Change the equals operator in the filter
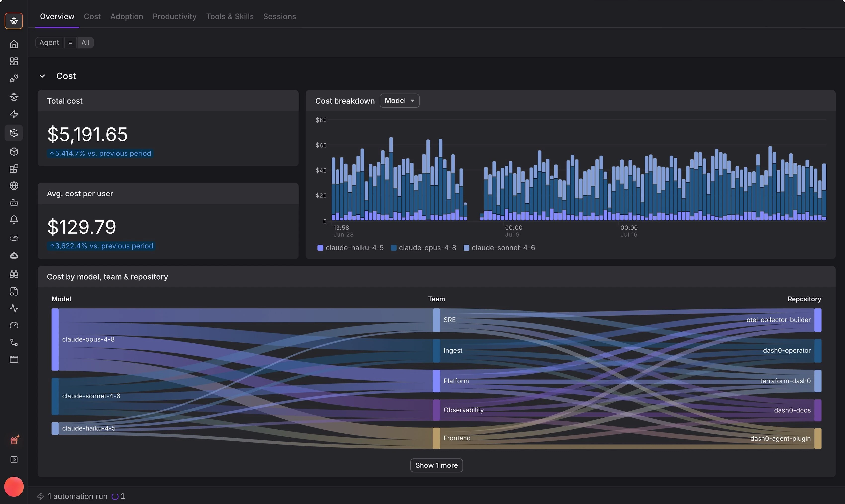 (x=70, y=42)
